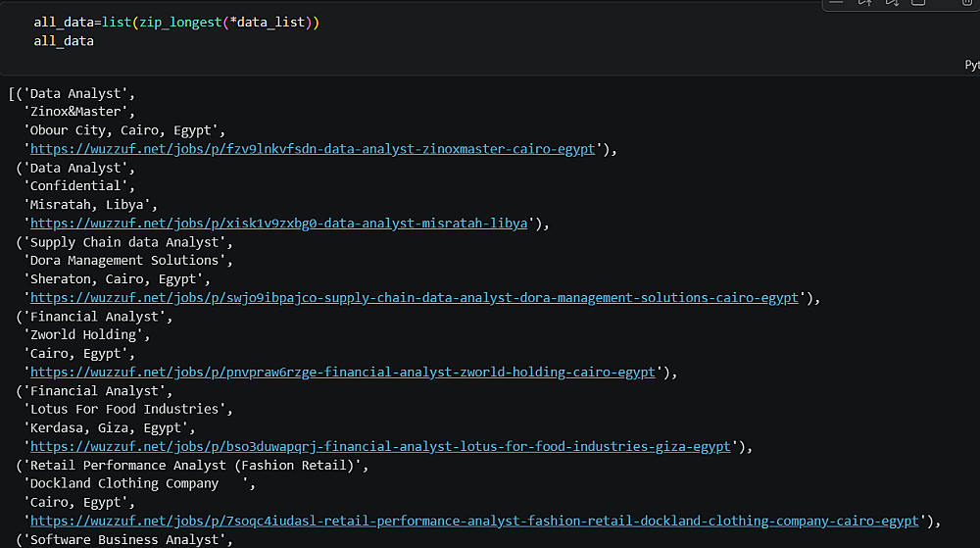Place cursor on the lone all_data code line

click(64, 41)
